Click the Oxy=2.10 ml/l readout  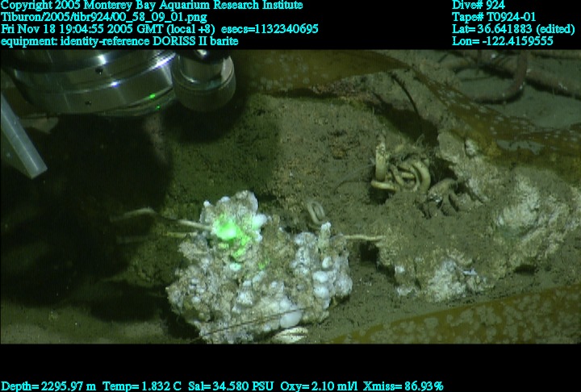(x=319, y=386)
